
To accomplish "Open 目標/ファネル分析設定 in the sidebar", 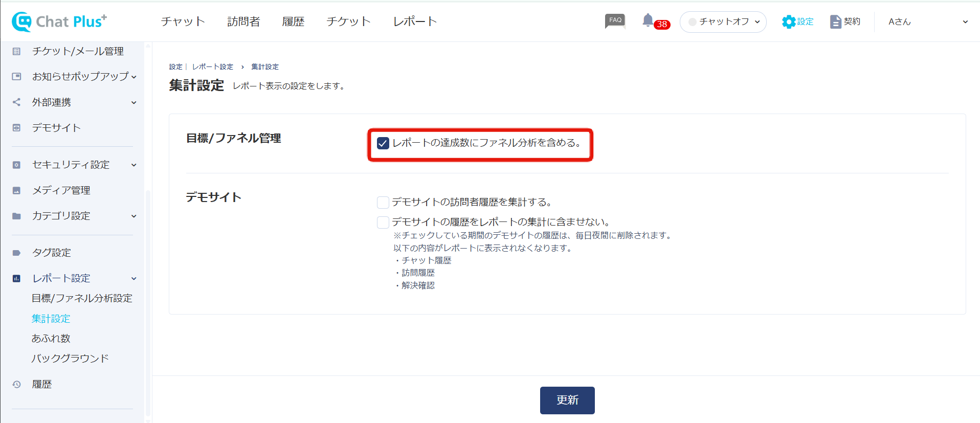I will tap(82, 298).
